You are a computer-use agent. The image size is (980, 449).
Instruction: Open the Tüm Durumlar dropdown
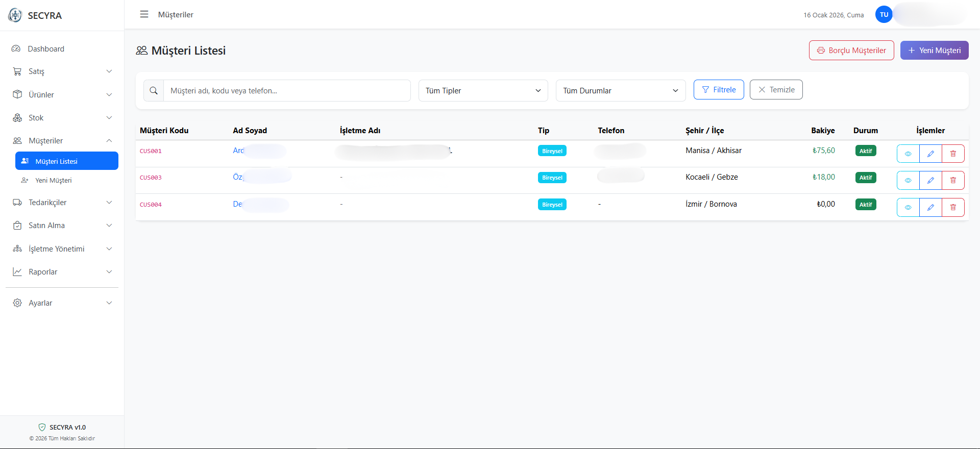[620, 91]
